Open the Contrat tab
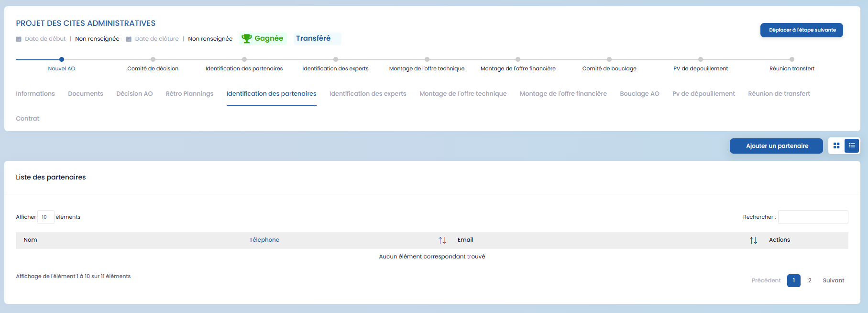Viewport: 868px width, 313px height. tap(28, 119)
